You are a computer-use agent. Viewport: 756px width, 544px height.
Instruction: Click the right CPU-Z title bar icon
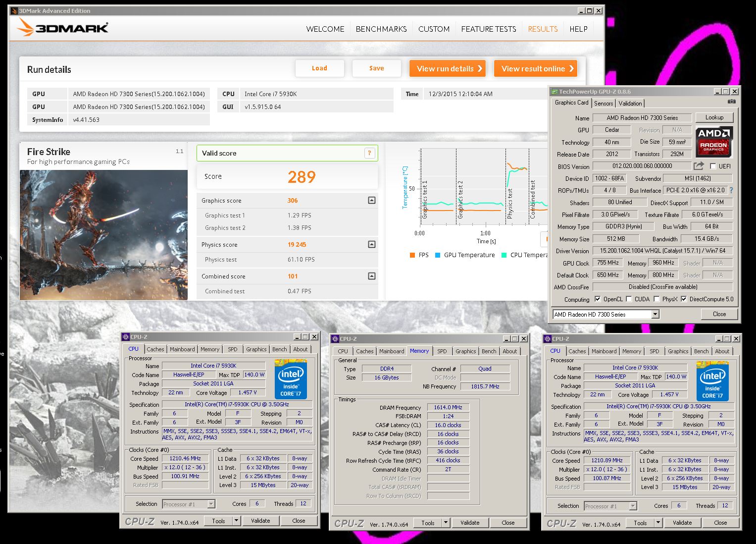pyautogui.click(x=548, y=339)
